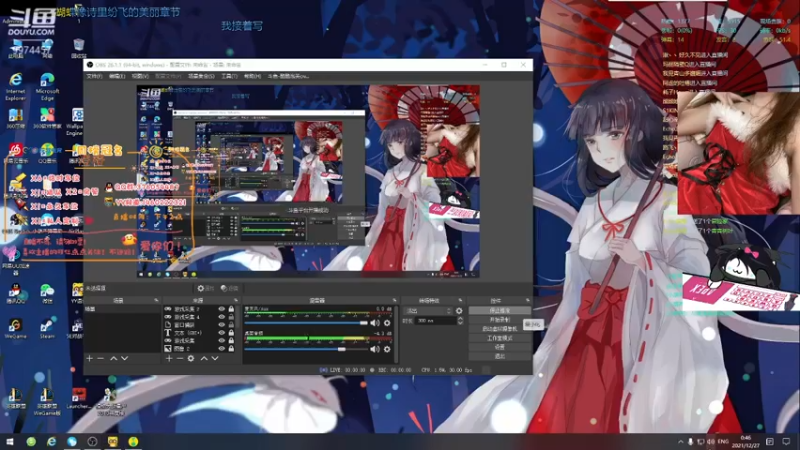Click the transition duration 300 ms field

[x=436, y=321]
